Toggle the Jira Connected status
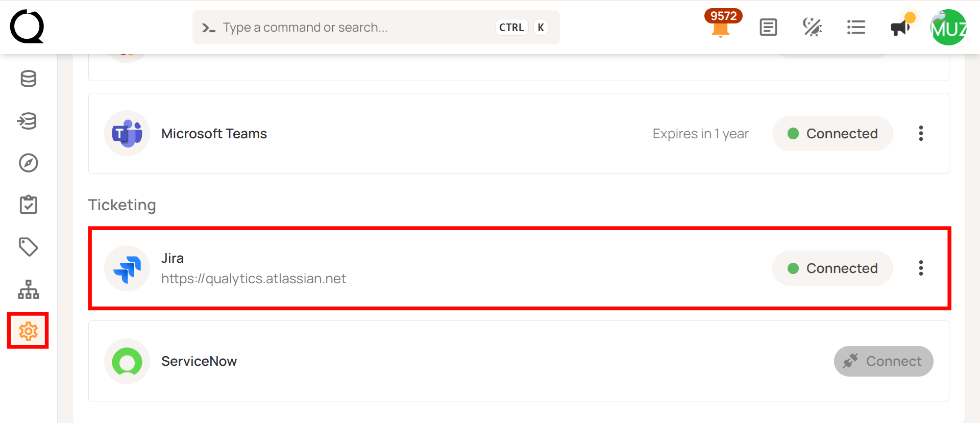 pos(832,268)
